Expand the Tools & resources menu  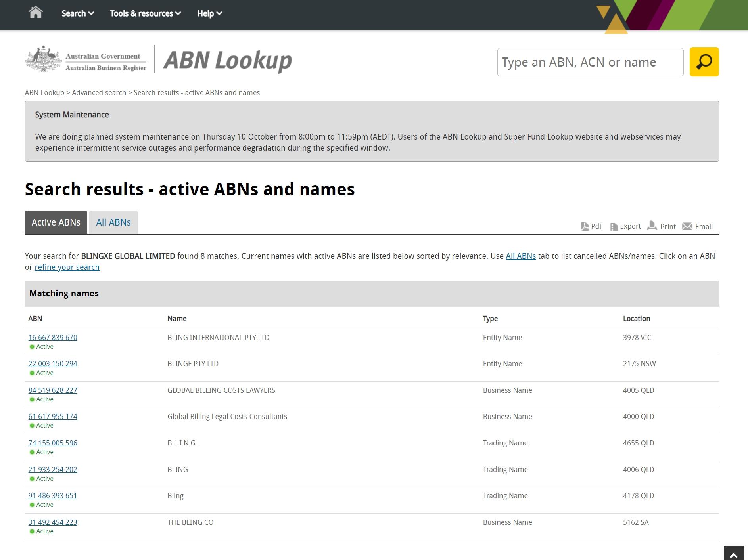[x=146, y=13]
